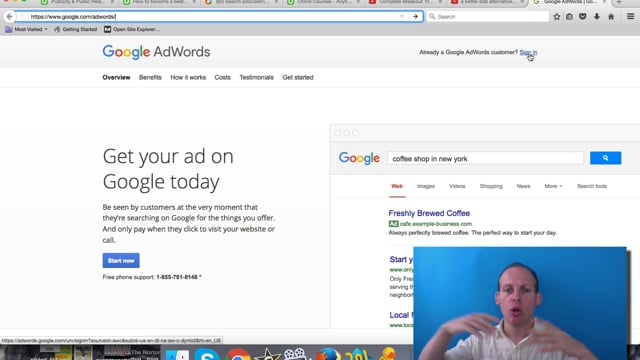640x360 pixels.
Task: Click the browser back arrow button
Action: coord(10,17)
